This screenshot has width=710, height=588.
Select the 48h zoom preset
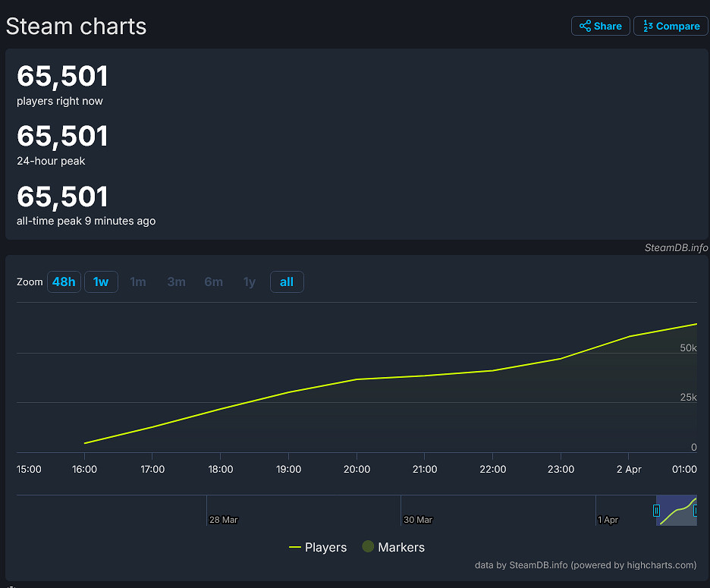point(64,281)
